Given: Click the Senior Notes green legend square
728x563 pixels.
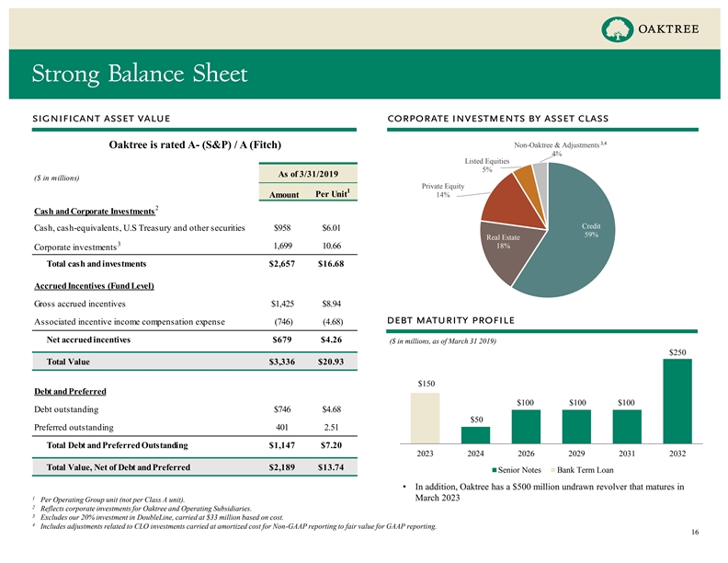Looking at the screenshot, I should [471, 472].
